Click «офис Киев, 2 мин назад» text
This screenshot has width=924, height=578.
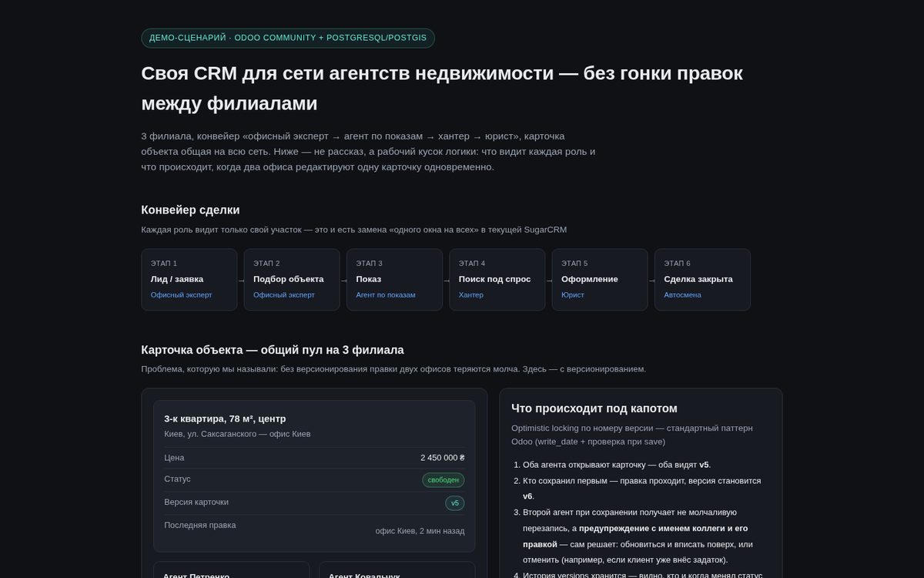[420, 531]
